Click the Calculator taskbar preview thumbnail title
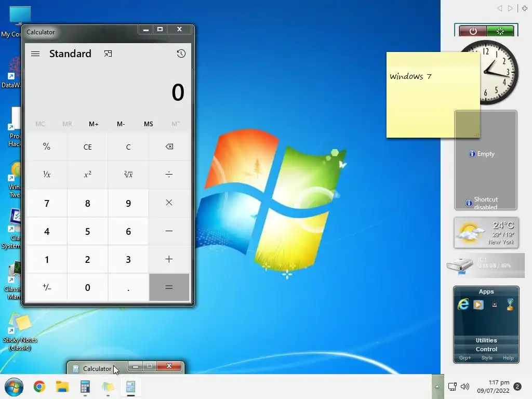This screenshot has height=399, width=532. click(x=97, y=369)
